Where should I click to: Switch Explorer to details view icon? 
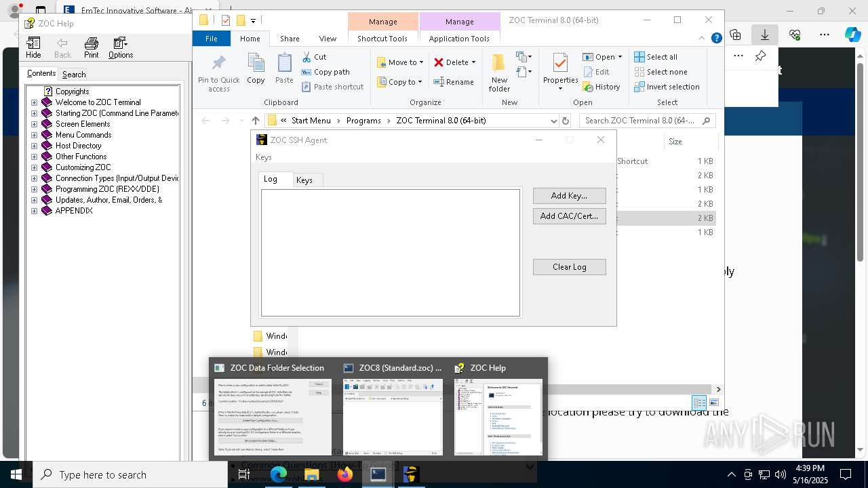click(699, 403)
